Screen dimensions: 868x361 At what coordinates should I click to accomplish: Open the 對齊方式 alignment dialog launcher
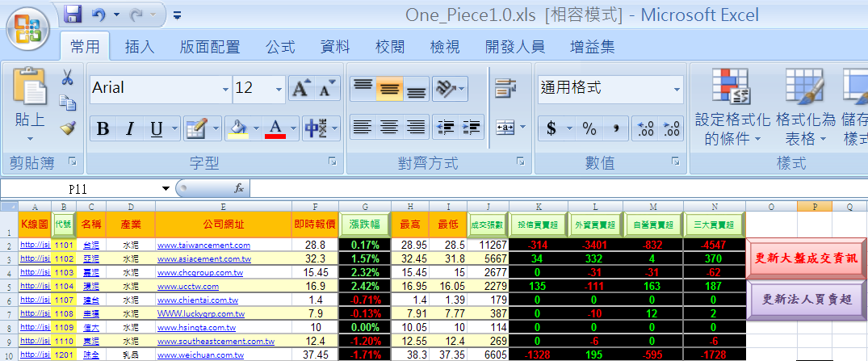pos(520,162)
